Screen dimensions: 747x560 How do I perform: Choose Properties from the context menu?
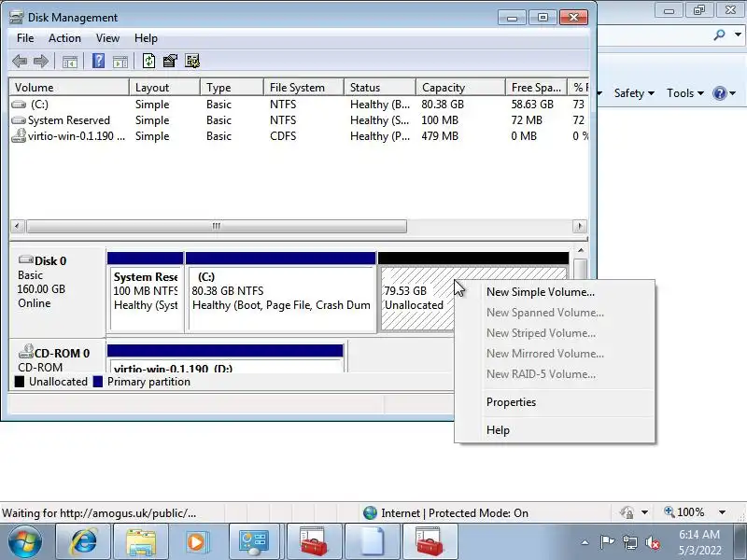point(555,402)
